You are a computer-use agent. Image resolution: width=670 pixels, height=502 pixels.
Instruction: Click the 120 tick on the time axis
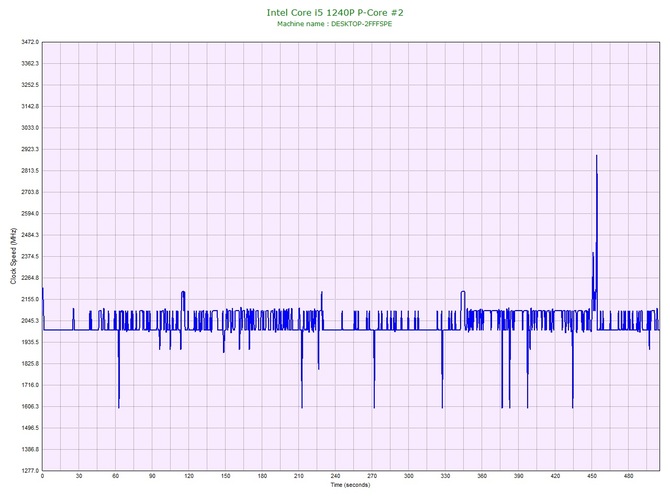click(x=189, y=476)
